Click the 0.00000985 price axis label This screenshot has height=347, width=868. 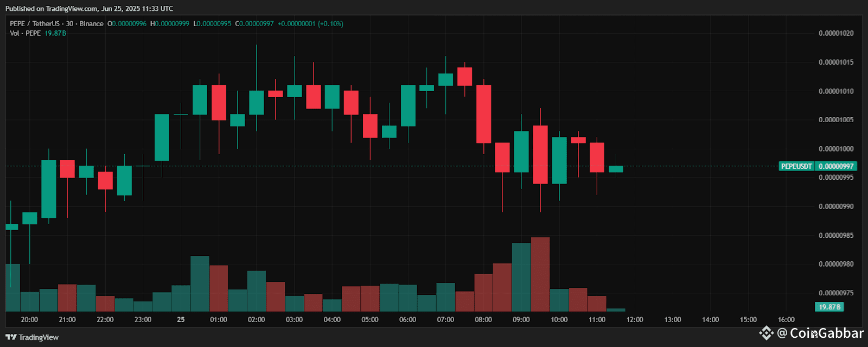click(x=836, y=235)
